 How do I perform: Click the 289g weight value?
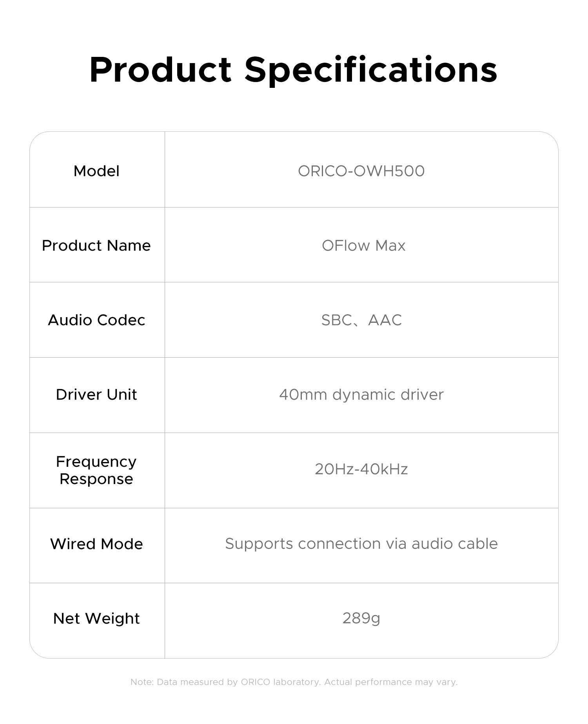361,618
